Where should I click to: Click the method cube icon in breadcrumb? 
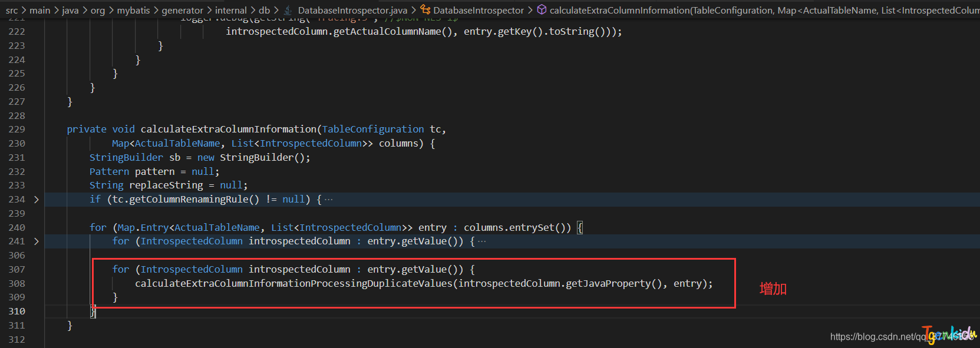coord(542,10)
